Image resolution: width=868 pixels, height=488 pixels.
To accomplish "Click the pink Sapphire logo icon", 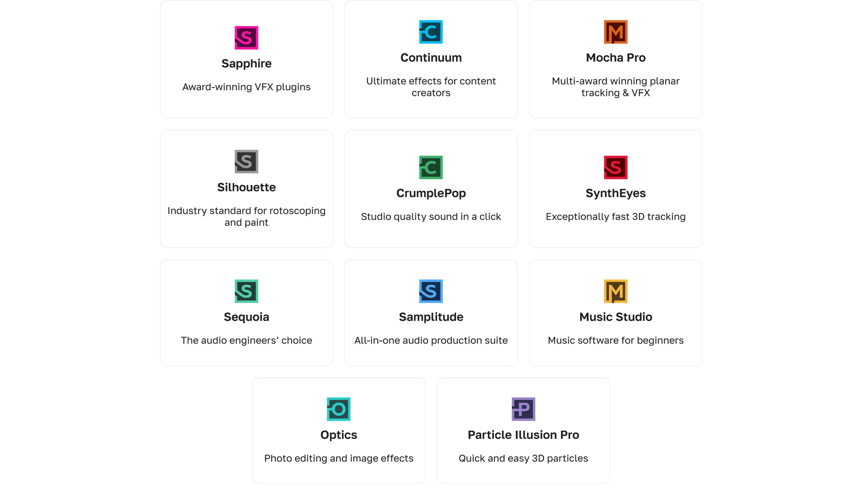I will pyautogui.click(x=246, y=38).
